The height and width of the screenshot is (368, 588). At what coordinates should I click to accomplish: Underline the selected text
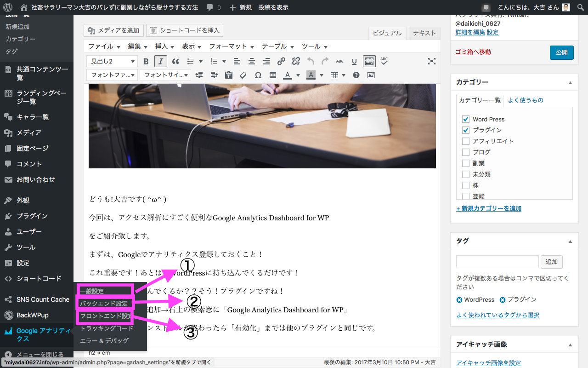point(355,61)
